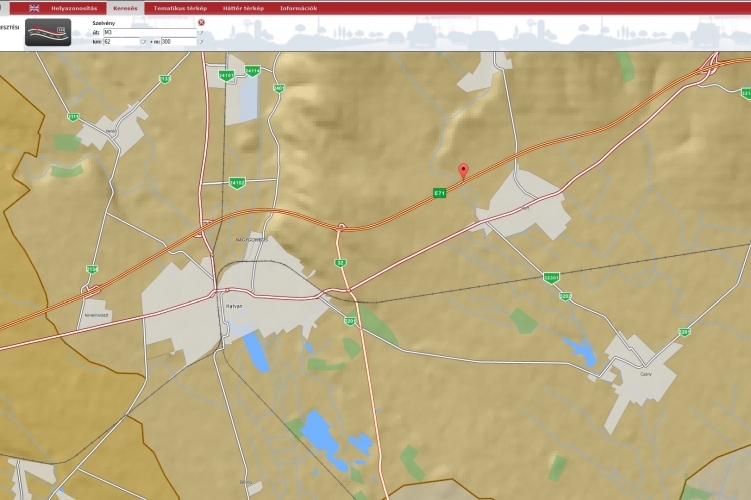Expand the út road dropdown arrow
The image size is (751, 500).
[x=200, y=33]
